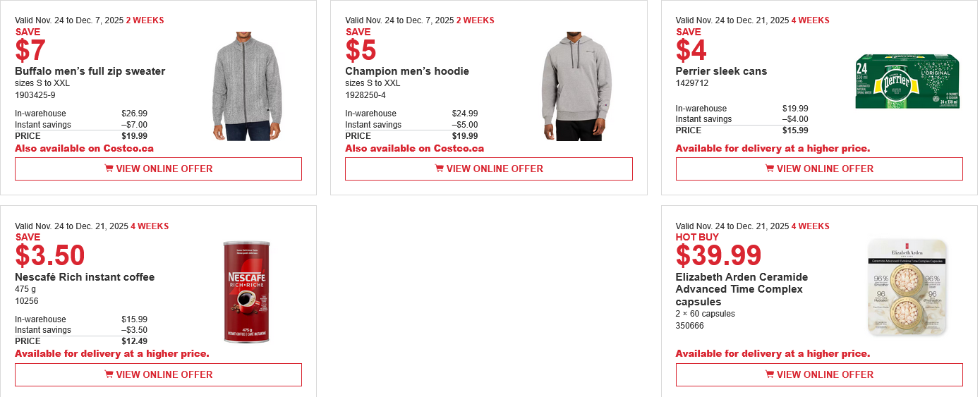Select the Buffalo men's full zip sweater title
This screenshot has width=980, height=397.
coord(90,71)
